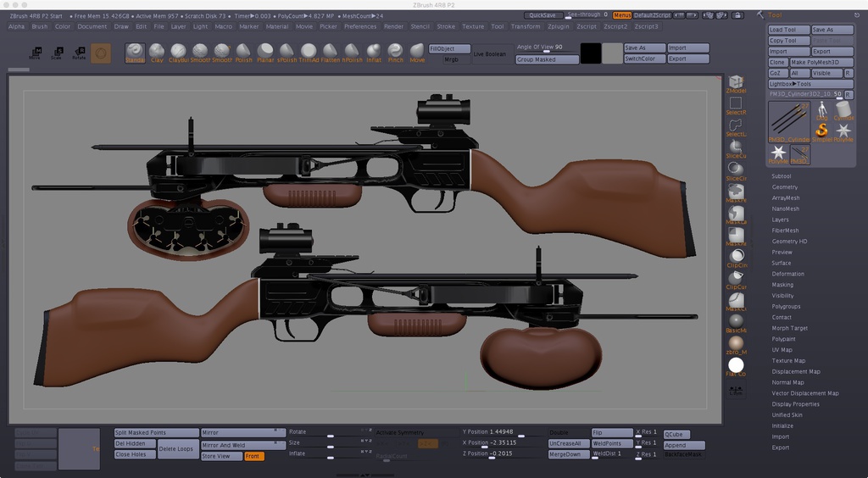Open the Stroke menu
This screenshot has height=478, width=868.
click(446, 26)
